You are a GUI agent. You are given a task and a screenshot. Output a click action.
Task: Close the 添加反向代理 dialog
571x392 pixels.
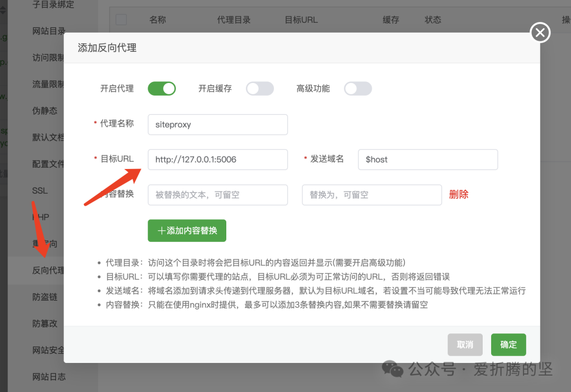click(540, 32)
